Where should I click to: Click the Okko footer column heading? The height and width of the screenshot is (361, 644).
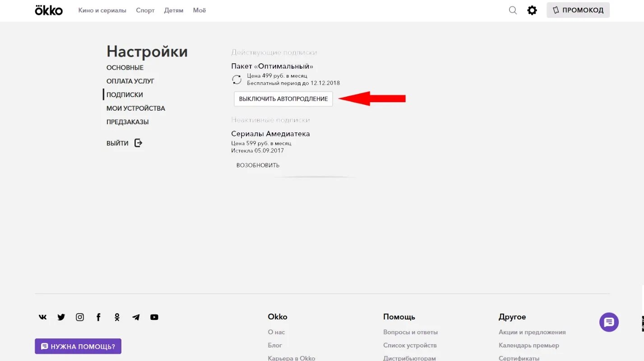pos(278,317)
